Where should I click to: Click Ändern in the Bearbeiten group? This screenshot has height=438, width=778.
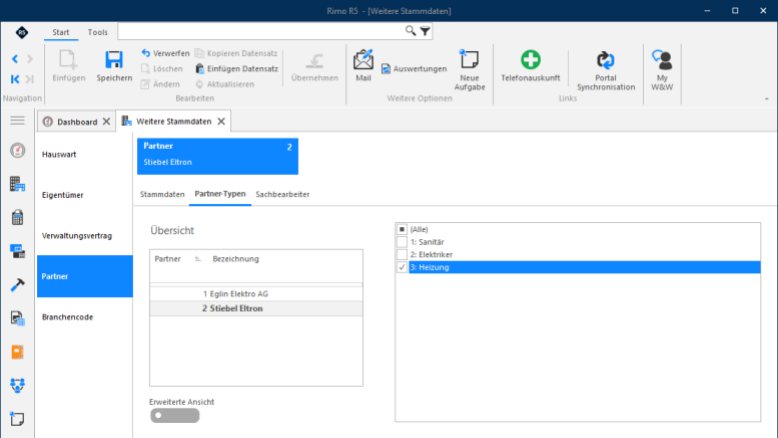point(160,84)
